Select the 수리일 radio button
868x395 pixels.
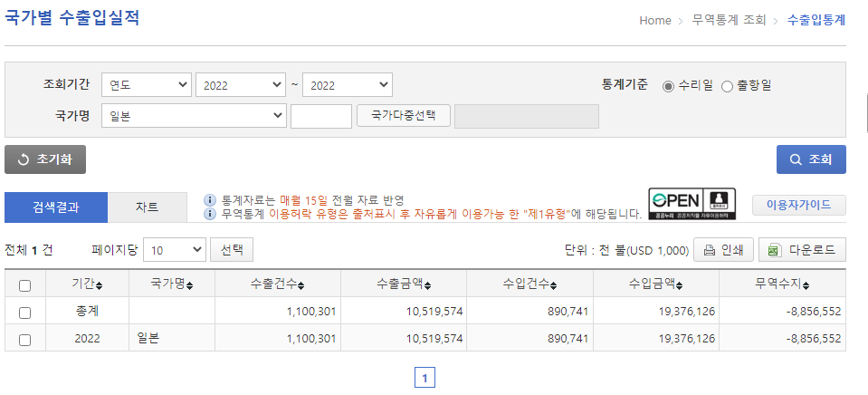click(x=669, y=86)
